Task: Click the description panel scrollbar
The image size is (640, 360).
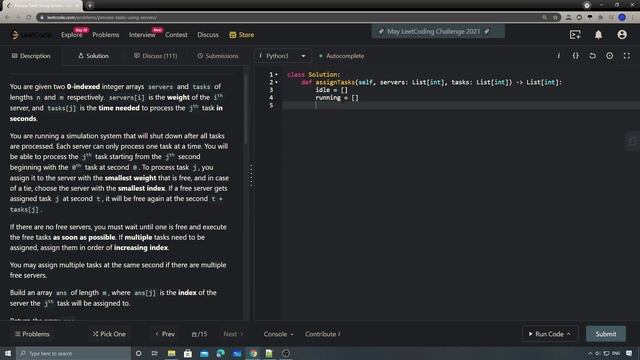Action: 246,109
